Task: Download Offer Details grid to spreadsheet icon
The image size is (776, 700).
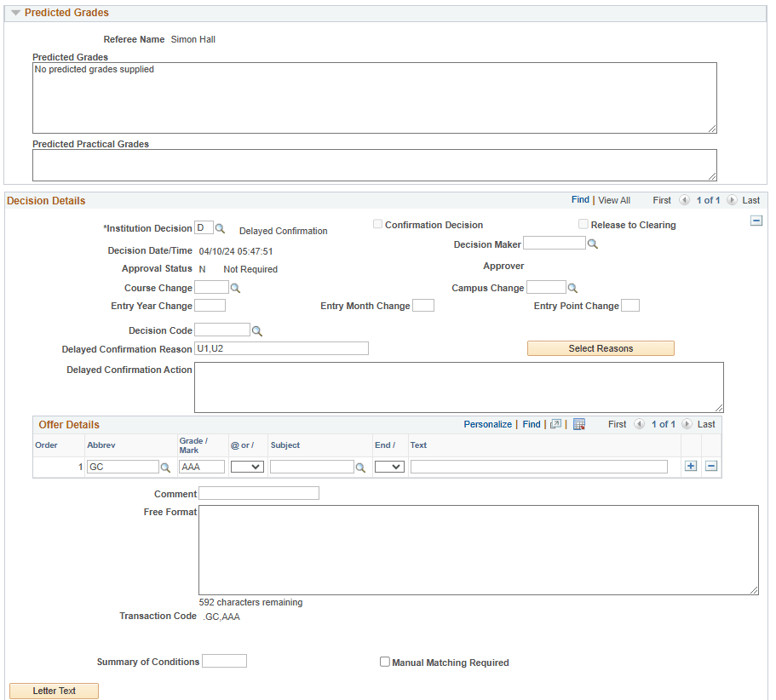Action: (x=579, y=424)
